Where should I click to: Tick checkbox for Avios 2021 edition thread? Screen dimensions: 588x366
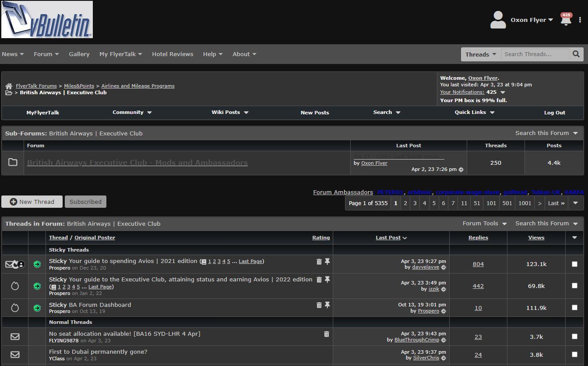(x=574, y=264)
